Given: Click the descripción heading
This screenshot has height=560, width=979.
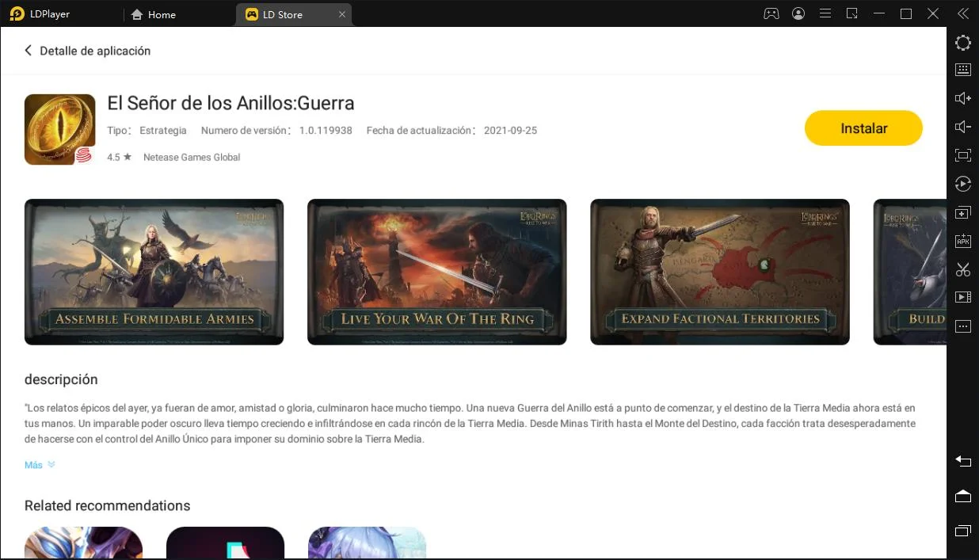Looking at the screenshot, I should click(x=61, y=379).
